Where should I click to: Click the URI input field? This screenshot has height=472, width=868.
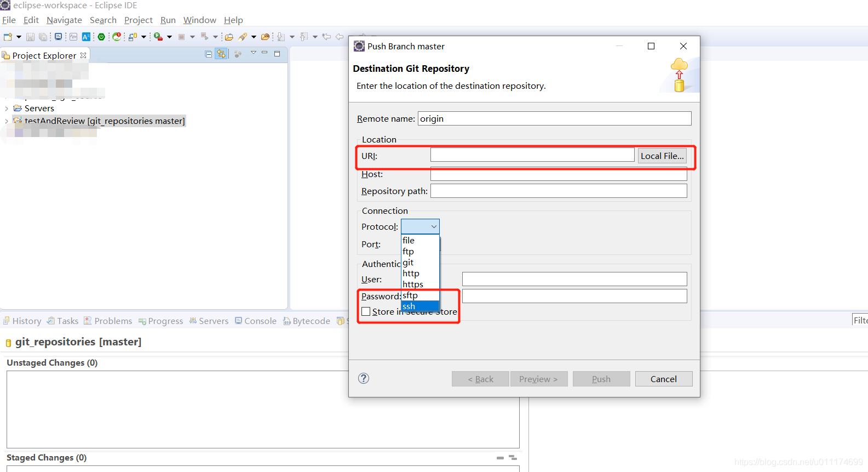point(532,155)
